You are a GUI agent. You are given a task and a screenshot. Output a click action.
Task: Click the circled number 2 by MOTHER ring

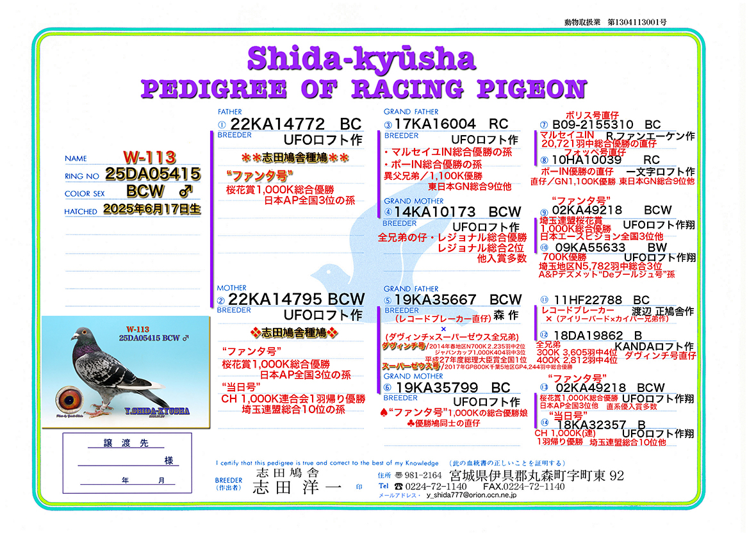tap(222, 301)
